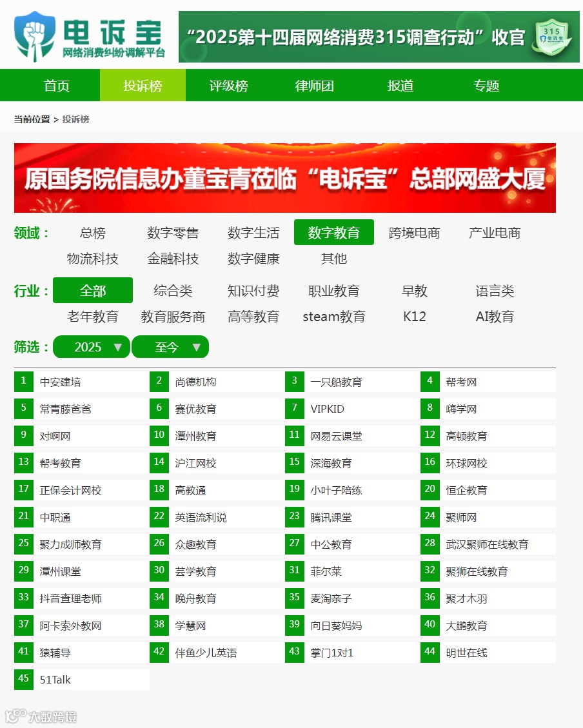Image resolution: width=583 pixels, height=728 pixels.
Task: Choose the steam教育 industry filter
Action: coord(333,316)
